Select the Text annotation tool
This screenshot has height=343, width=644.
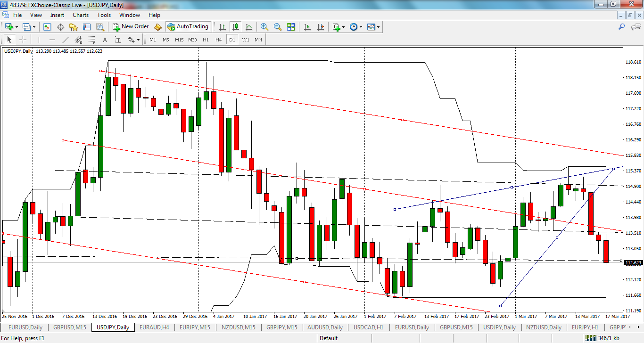105,40
